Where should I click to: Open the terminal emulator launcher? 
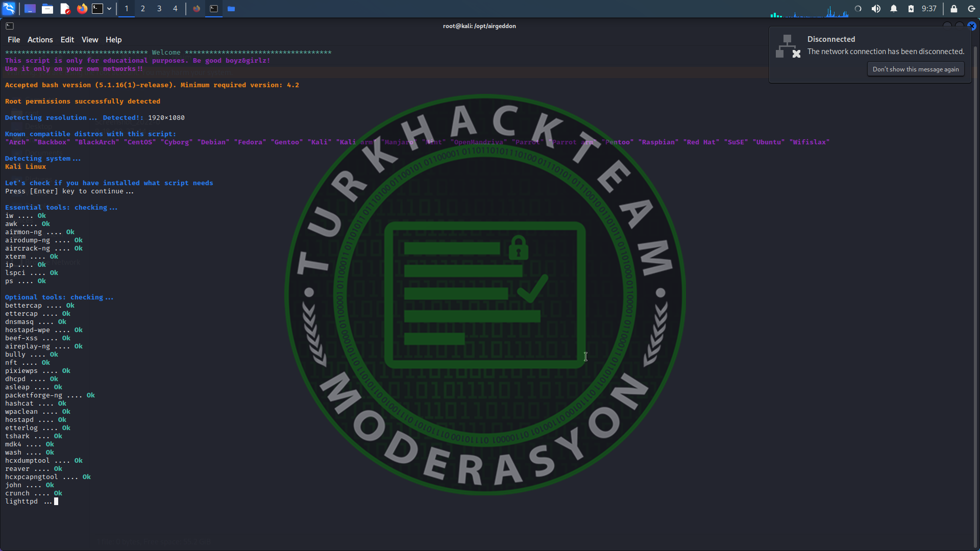pos(97,9)
